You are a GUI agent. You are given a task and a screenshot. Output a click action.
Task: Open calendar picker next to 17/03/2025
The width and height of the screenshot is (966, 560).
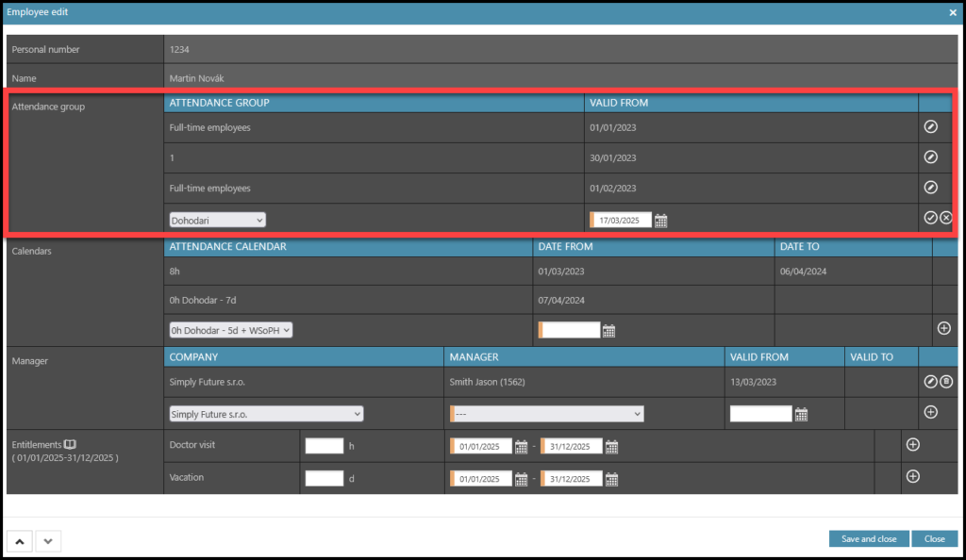pos(661,221)
